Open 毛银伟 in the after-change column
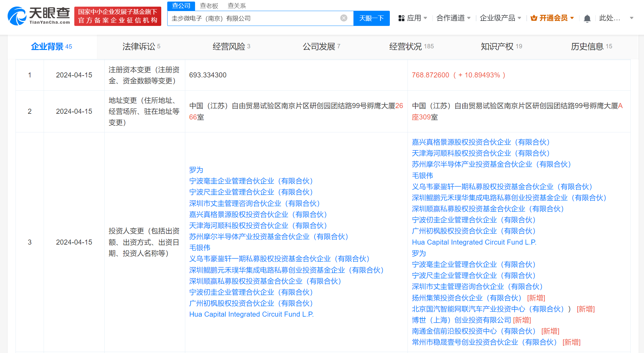The height and width of the screenshot is (353, 644). pos(422,175)
